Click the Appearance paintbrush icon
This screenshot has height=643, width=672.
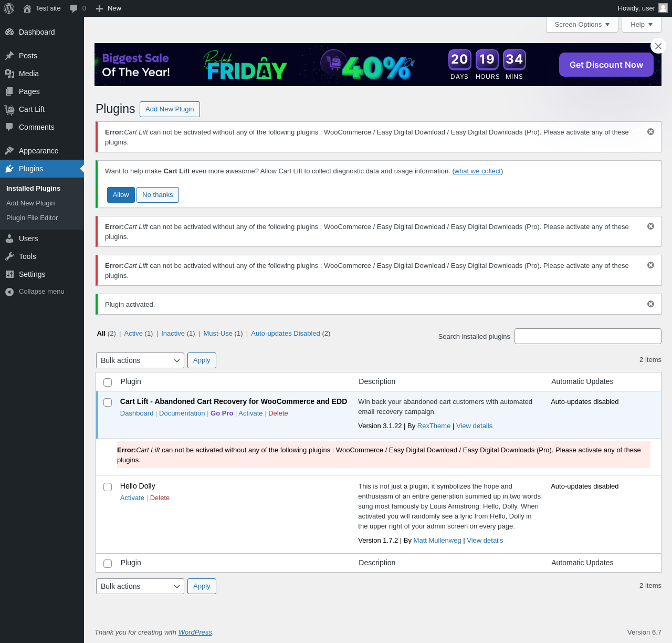pos(9,151)
